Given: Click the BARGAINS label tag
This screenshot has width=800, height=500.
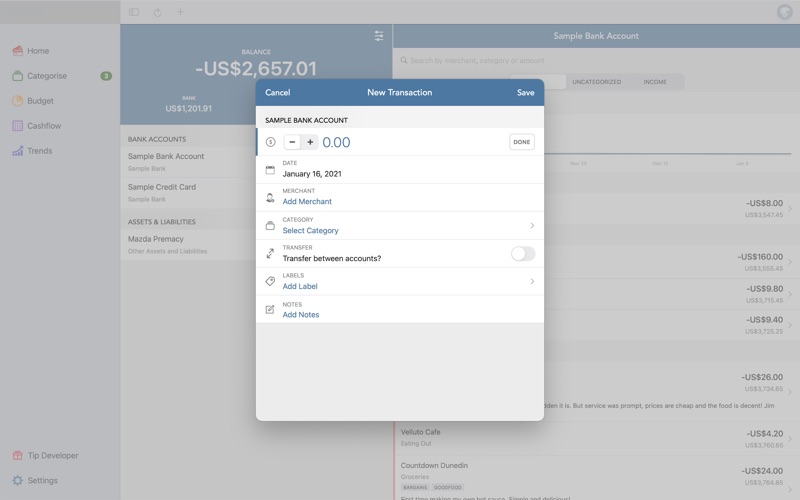Looking at the screenshot, I should pyautogui.click(x=415, y=487).
